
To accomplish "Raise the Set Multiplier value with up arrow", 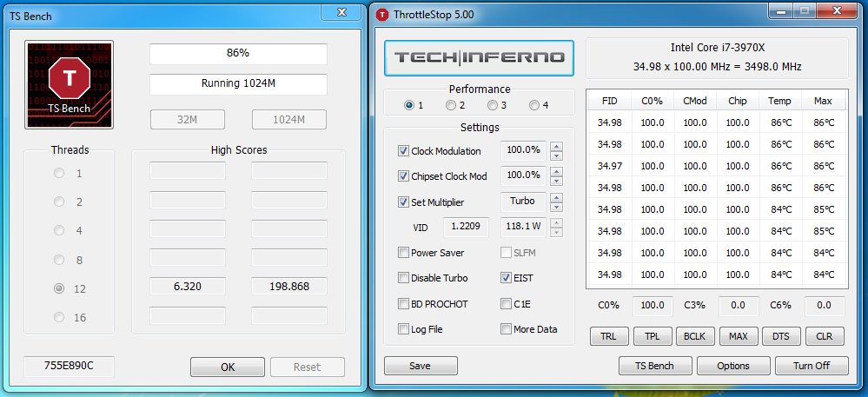I will click(556, 197).
